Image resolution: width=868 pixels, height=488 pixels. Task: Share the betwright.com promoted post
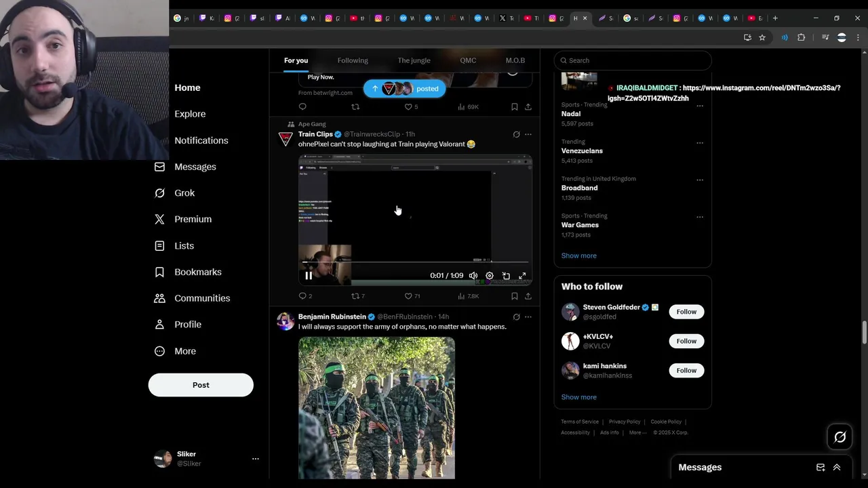click(x=528, y=106)
